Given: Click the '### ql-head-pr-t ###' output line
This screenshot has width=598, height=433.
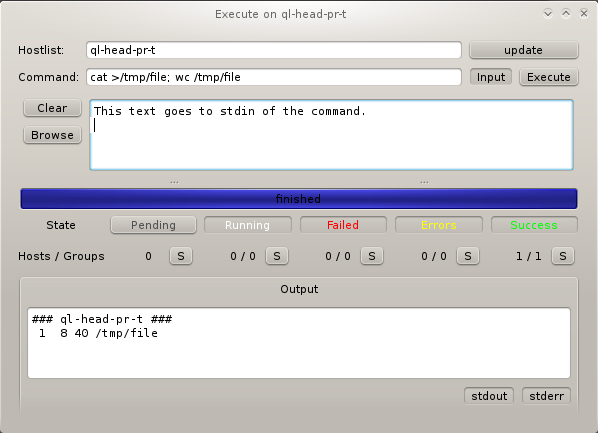Looking at the screenshot, I should click(x=102, y=319).
